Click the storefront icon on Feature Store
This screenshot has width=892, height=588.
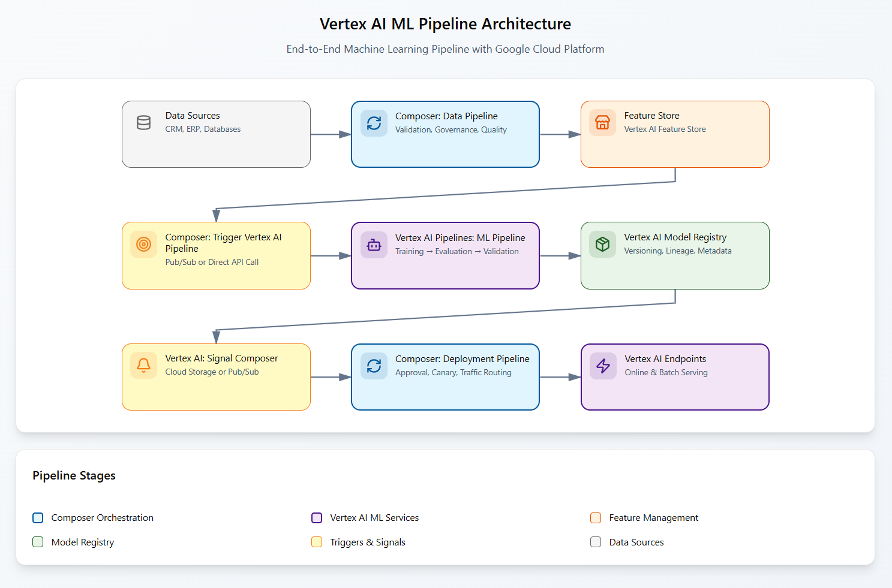tap(602, 122)
